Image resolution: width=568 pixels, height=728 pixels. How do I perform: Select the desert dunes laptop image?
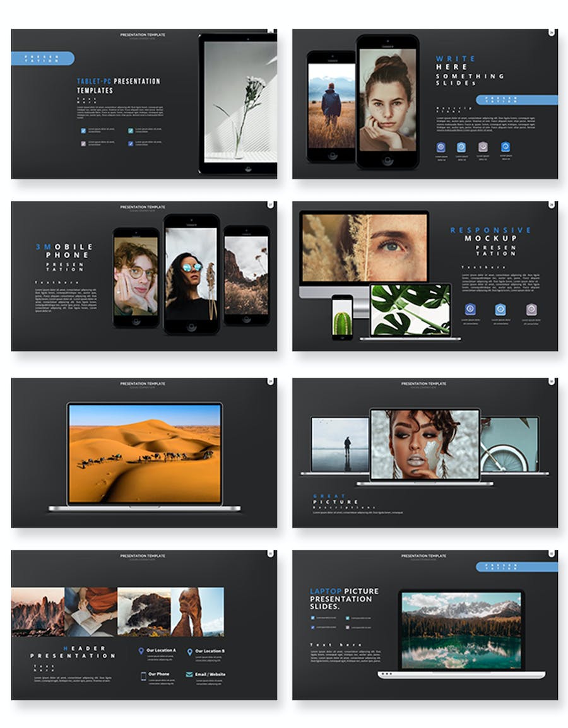(x=145, y=454)
